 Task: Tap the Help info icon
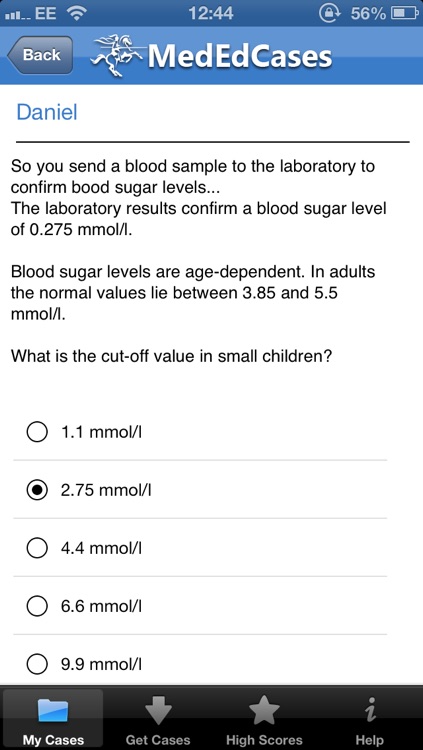point(369,710)
